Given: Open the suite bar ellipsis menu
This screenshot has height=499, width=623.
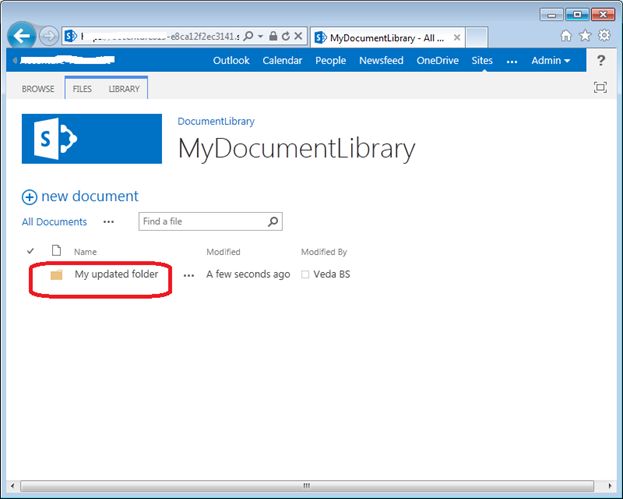Looking at the screenshot, I should point(512,62).
